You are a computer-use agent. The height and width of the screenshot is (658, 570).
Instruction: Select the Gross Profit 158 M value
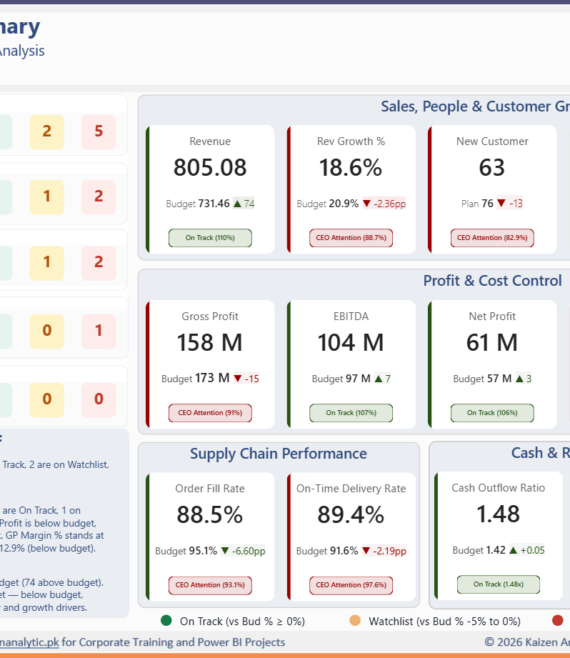(x=210, y=342)
